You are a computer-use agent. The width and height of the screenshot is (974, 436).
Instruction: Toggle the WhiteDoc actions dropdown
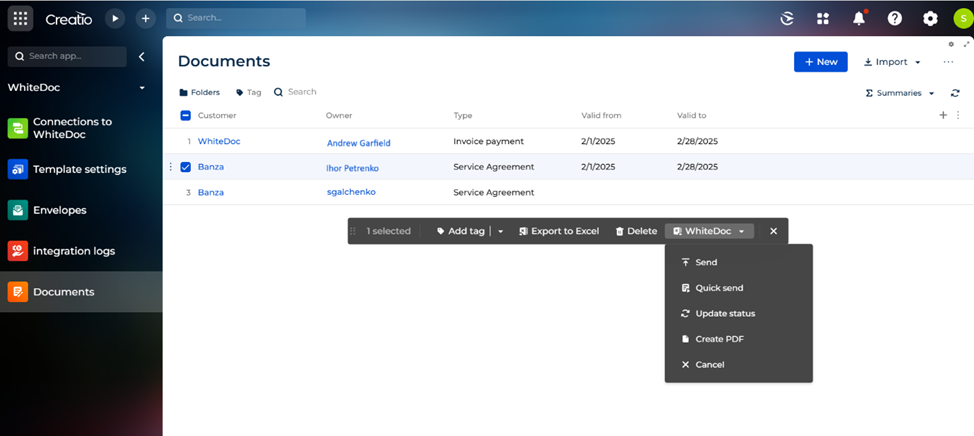click(709, 231)
